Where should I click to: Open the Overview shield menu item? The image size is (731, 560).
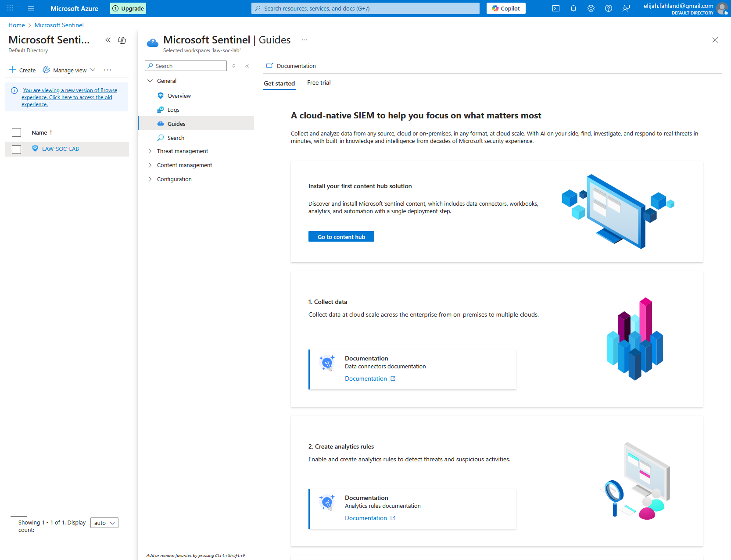click(161, 96)
